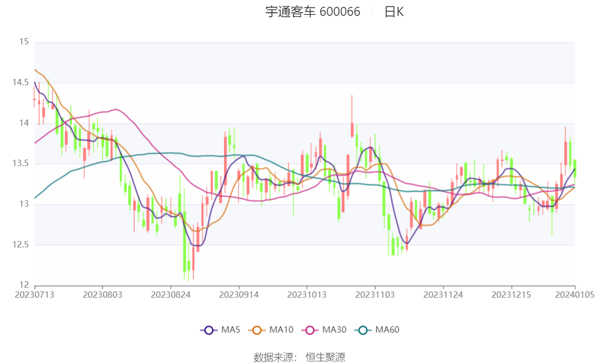The height and width of the screenshot is (364, 599).
Task: Select x-axis date label 20231124
Action: (443, 295)
